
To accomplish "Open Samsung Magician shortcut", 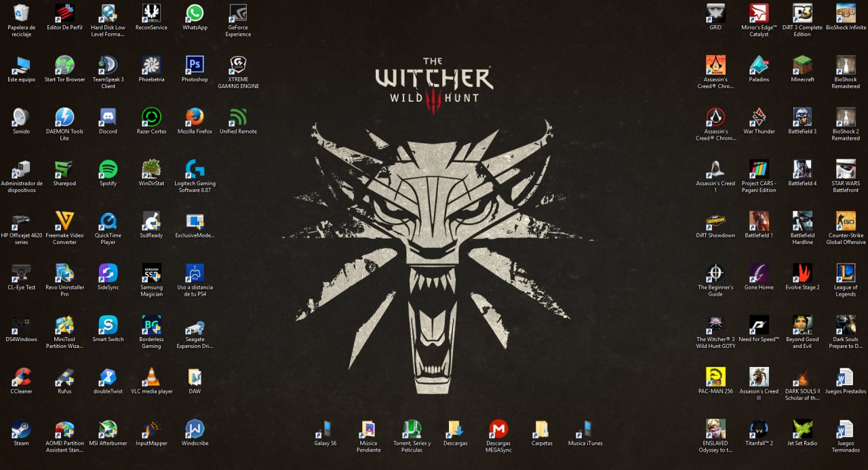I will (151, 273).
